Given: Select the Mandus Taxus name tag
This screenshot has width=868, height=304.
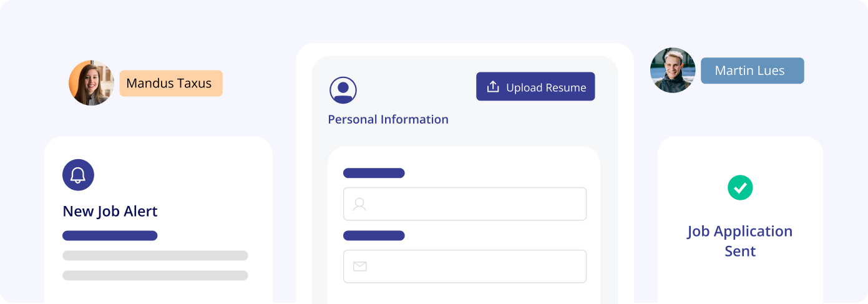Looking at the screenshot, I should [170, 83].
